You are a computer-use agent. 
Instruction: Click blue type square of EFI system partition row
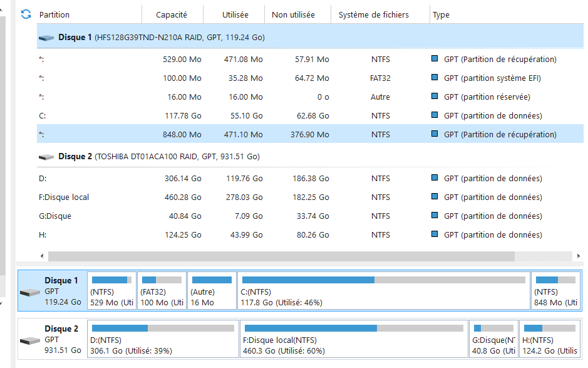click(x=435, y=77)
